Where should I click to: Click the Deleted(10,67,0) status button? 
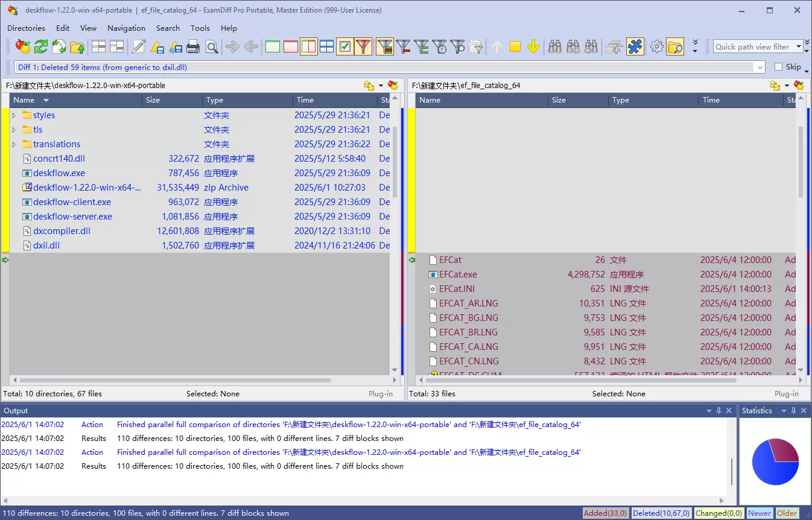[x=661, y=513]
